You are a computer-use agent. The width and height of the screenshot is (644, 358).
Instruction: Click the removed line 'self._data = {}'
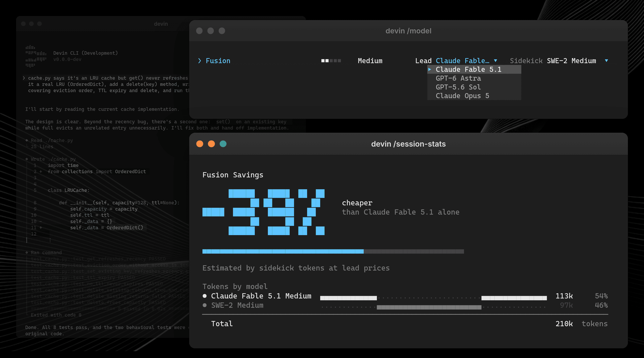91,221
